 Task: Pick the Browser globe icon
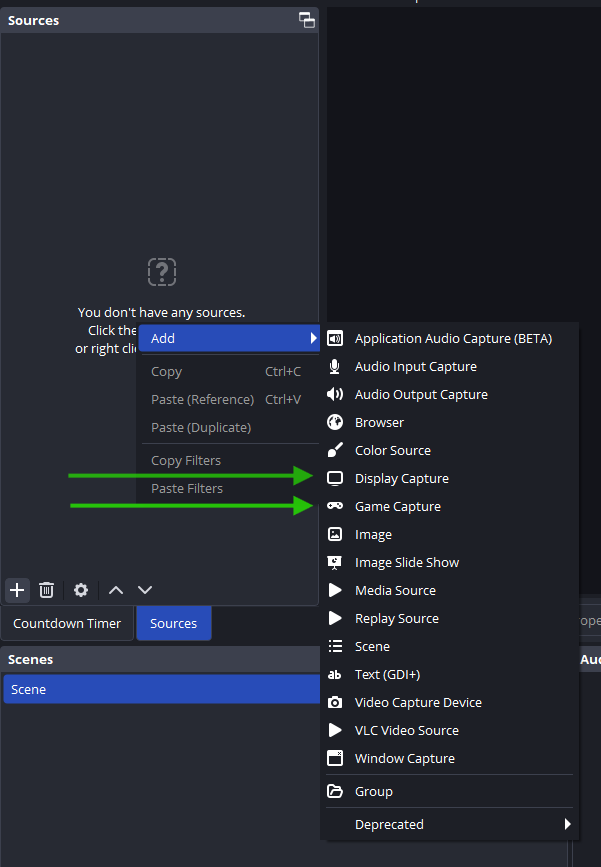click(x=335, y=422)
